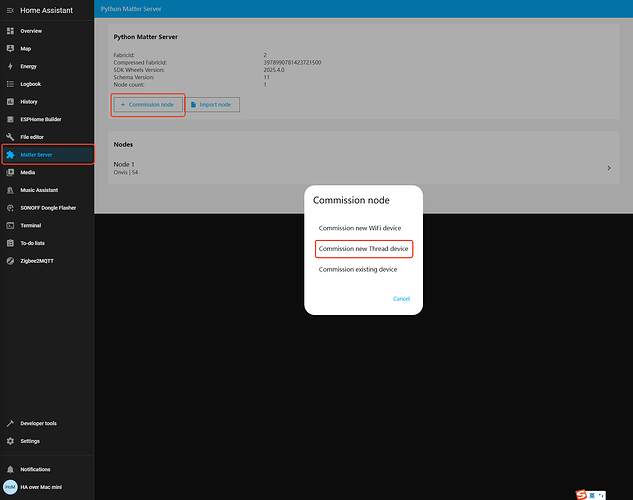Open Energy via the lightning bolt icon
633x500 pixels.
10,66
